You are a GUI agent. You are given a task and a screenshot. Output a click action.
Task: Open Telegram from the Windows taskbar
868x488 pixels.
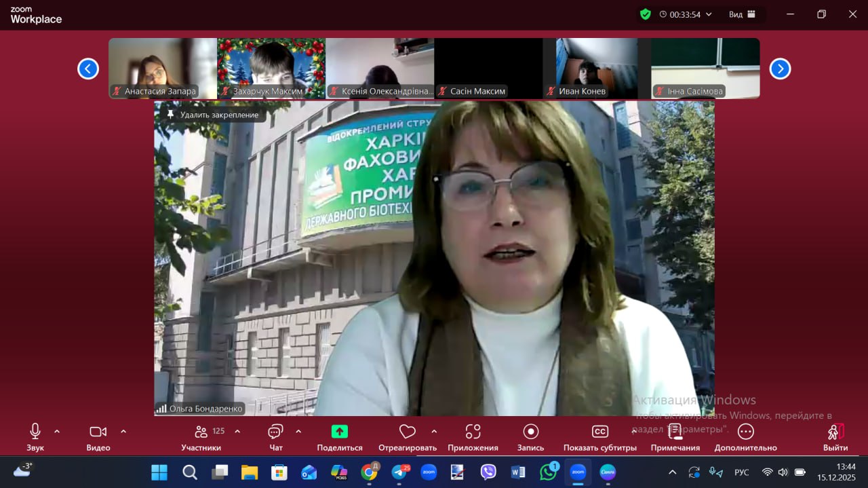coord(399,472)
